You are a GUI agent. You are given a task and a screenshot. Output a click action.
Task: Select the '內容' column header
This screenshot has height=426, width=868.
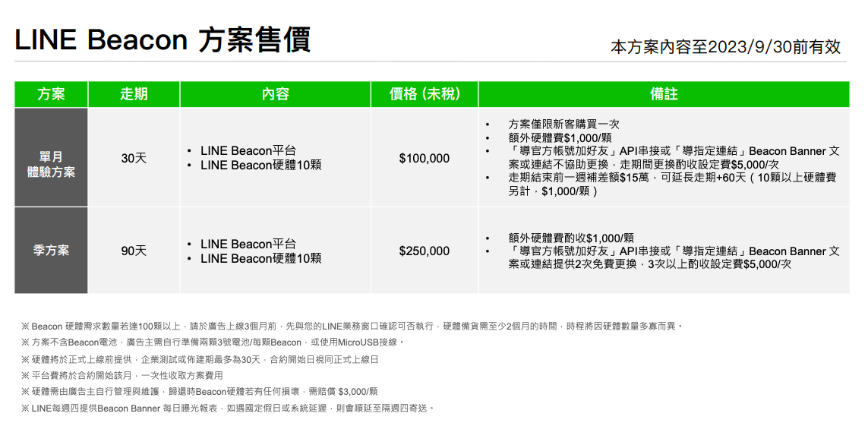(275, 94)
